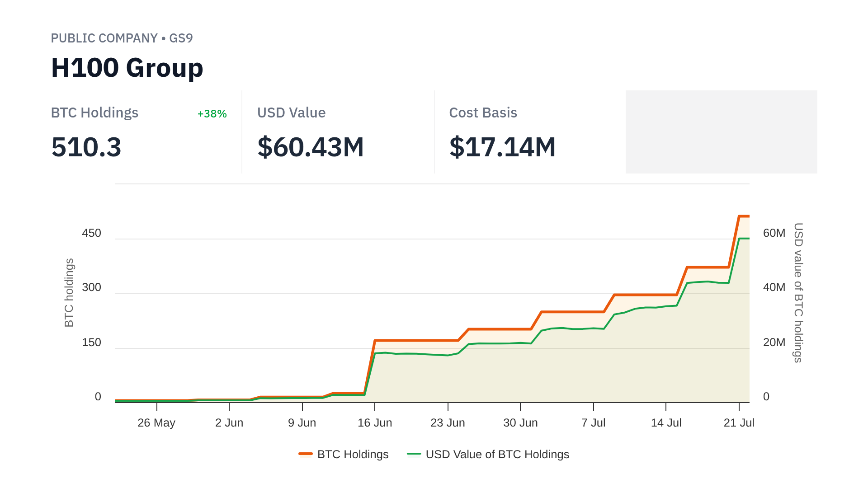Toggle USD Value of BTC Holdings legend
The image size is (868, 488).
coord(497,454)
